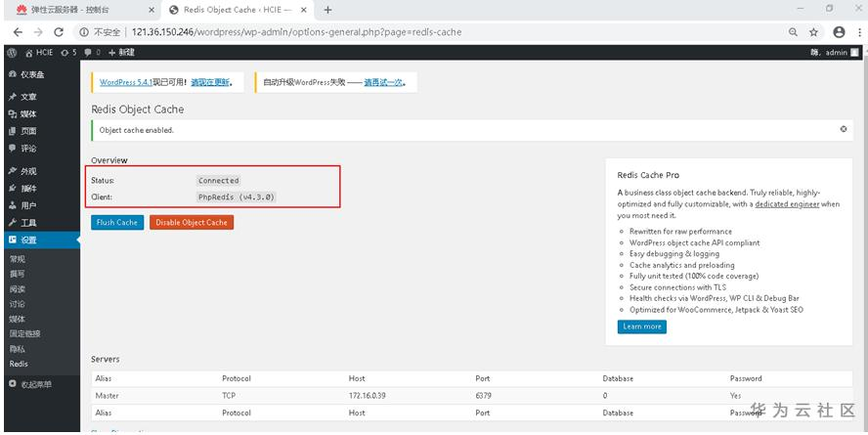Open the Chrome profile avatar icon
Viewport: 868px width, 435px height.
[840, 32]
